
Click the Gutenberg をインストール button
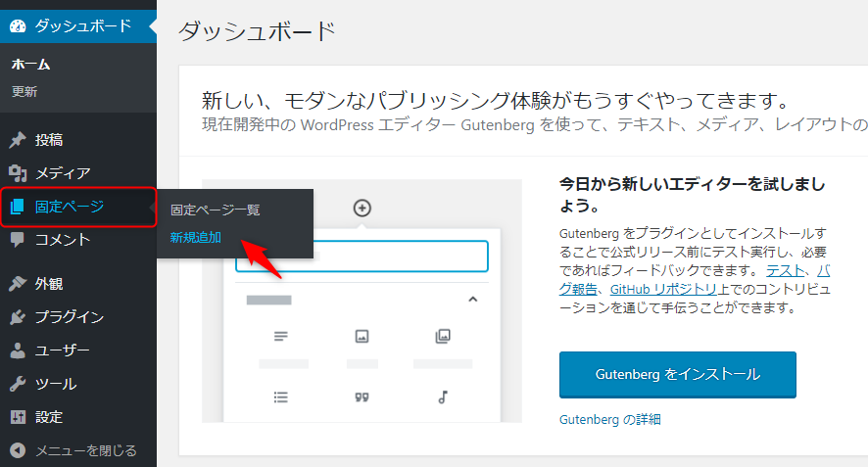pyautogui.click(x=678, y=375)
